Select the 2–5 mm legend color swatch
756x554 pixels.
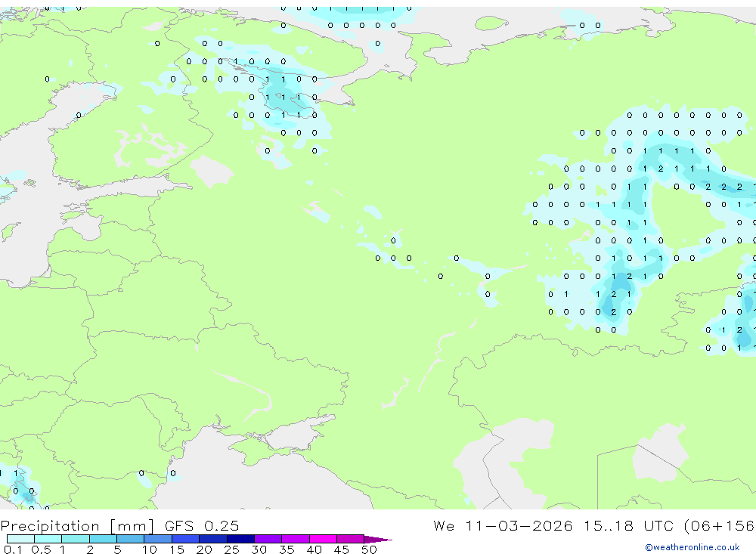pyautogui.click(x=103, y=539)
